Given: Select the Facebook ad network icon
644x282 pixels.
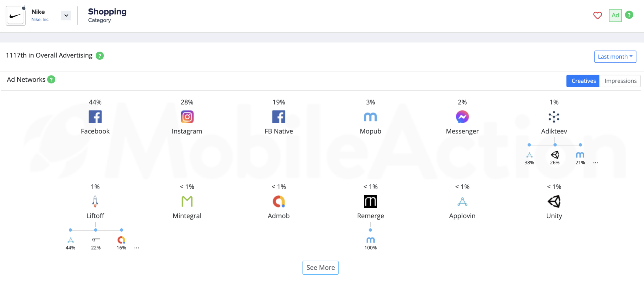Looking at the screenshot, I should click(95, 117).
